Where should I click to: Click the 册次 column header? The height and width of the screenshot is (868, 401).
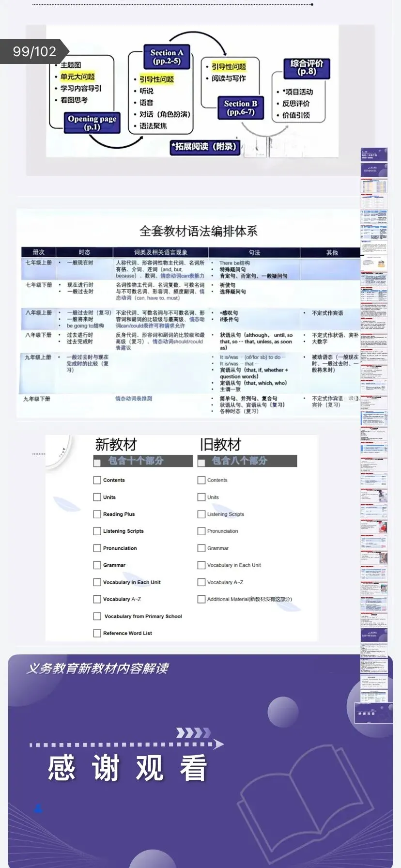click(x=39, y=252)
